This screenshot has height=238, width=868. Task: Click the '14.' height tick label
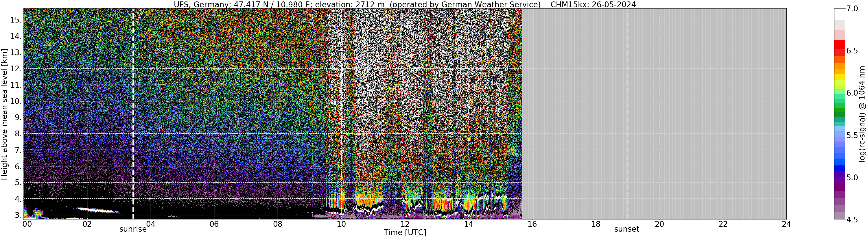click(x=16, y=36)
